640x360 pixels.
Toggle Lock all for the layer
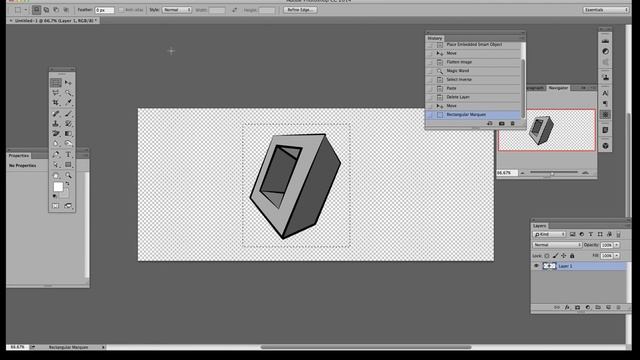(572, 256)
